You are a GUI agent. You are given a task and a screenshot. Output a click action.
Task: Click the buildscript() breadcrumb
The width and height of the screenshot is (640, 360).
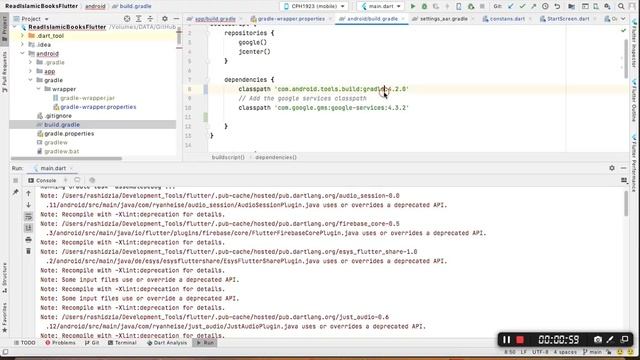[x=228, y=157]
